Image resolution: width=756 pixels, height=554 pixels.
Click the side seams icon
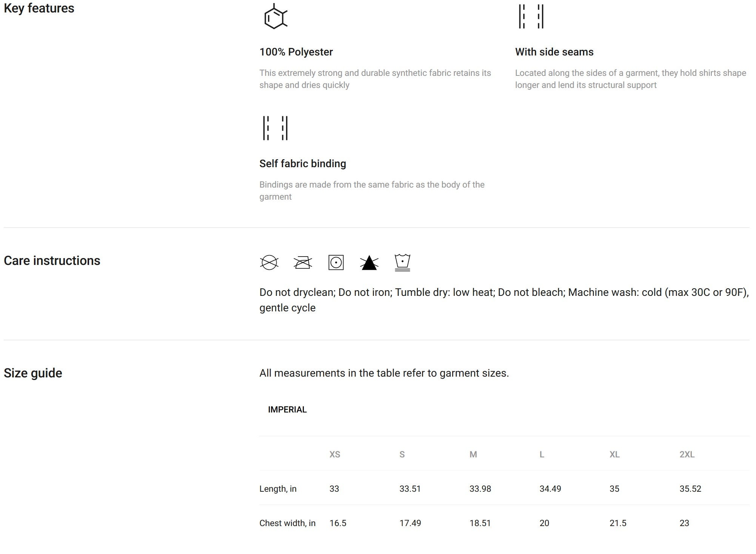[531, 17]
